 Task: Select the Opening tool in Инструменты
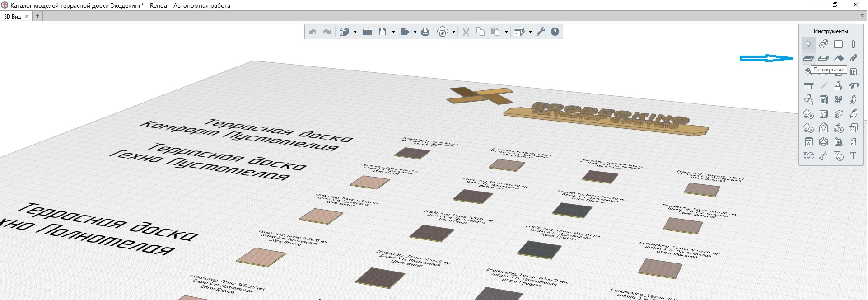point(824,58)
